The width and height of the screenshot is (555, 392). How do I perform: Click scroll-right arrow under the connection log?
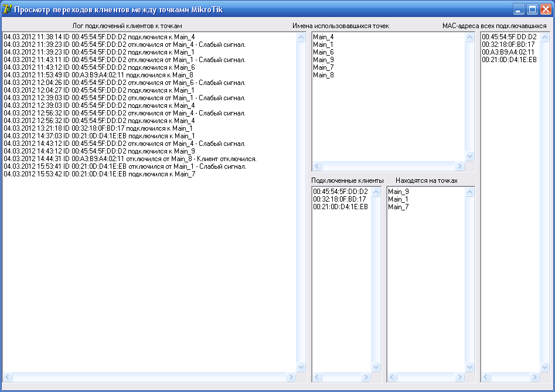point(291,377)
